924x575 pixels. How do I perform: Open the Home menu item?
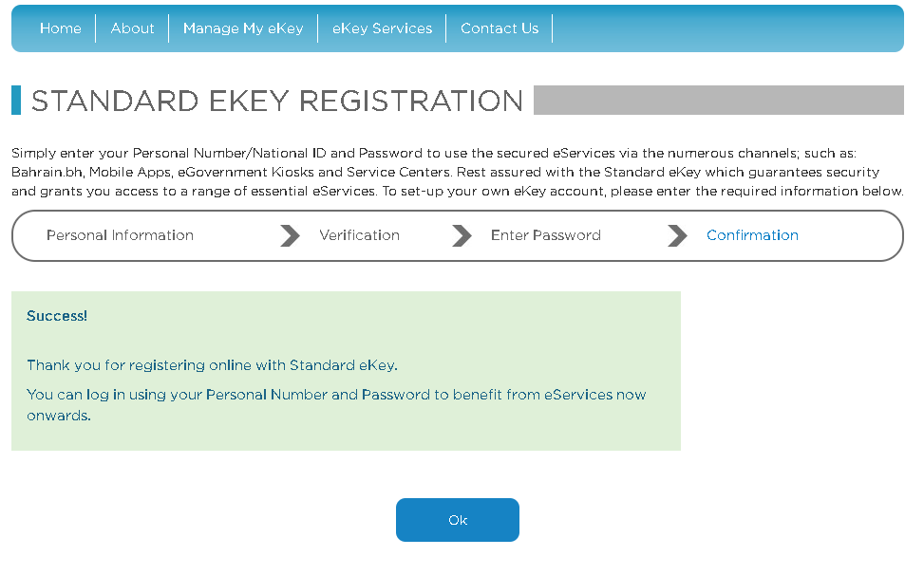[60, 28]
